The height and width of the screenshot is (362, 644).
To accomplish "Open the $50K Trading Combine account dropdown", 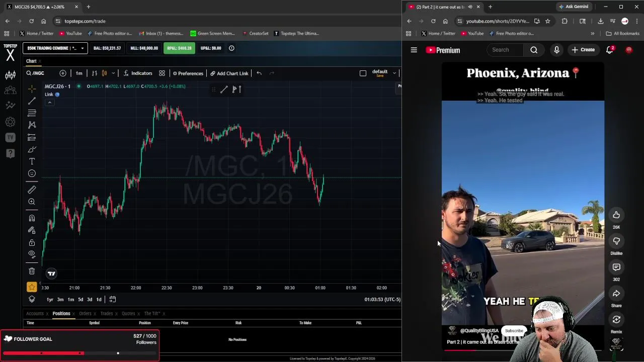I will point(55,48).
